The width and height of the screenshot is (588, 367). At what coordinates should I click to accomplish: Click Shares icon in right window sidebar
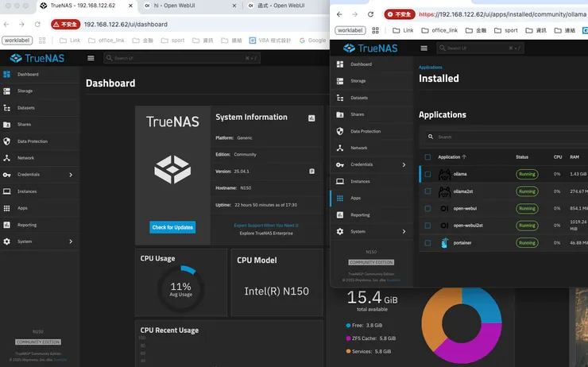click(340, 114)
